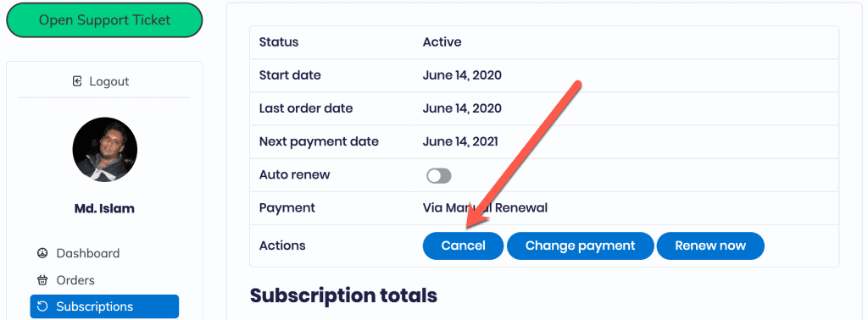The height and width of the screenshot is (320, 868).
Task: Click the Subscription totals heading
Action: coord(343,295)
